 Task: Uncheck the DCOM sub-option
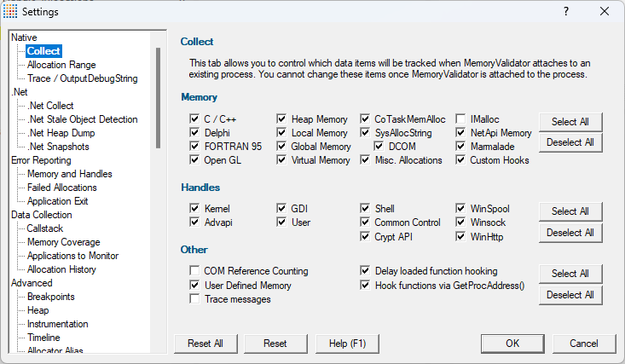coord(379,147)
